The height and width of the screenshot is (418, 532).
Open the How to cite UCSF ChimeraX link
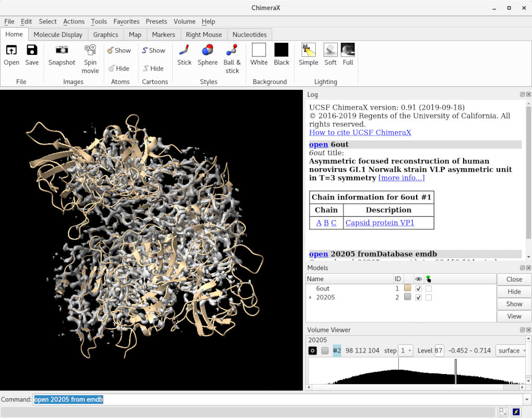pyautogui.click(x=360, y=132)
